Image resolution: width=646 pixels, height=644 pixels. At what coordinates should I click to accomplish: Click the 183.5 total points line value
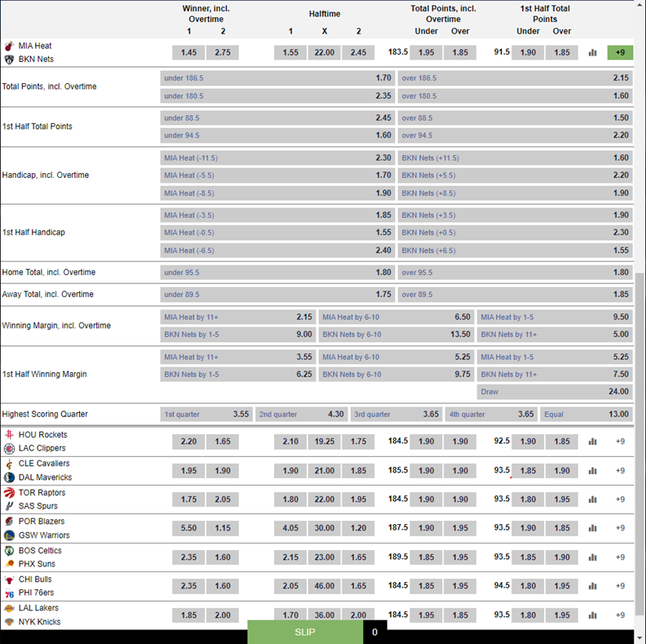pos(398,52)
